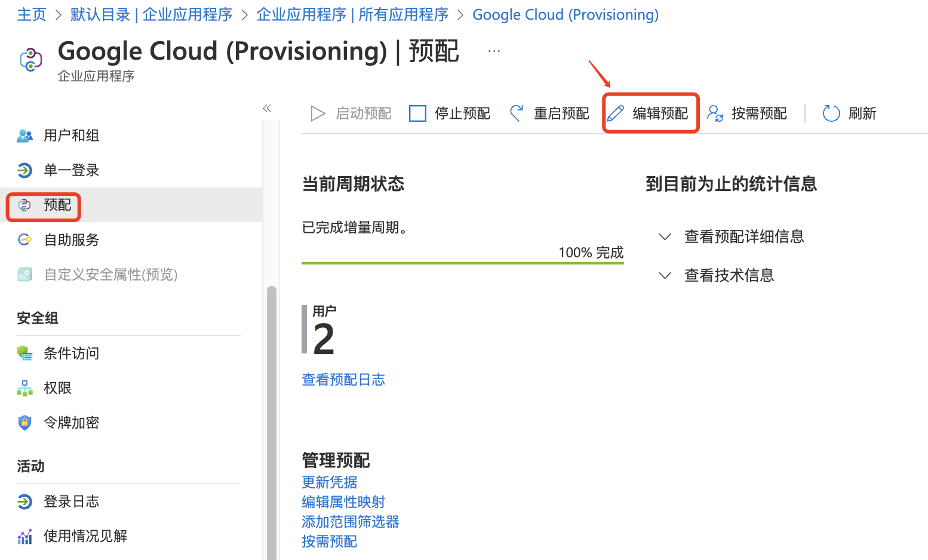
Task: Click the 重启预配 restart arrow icon
Action: pos(517,113)
